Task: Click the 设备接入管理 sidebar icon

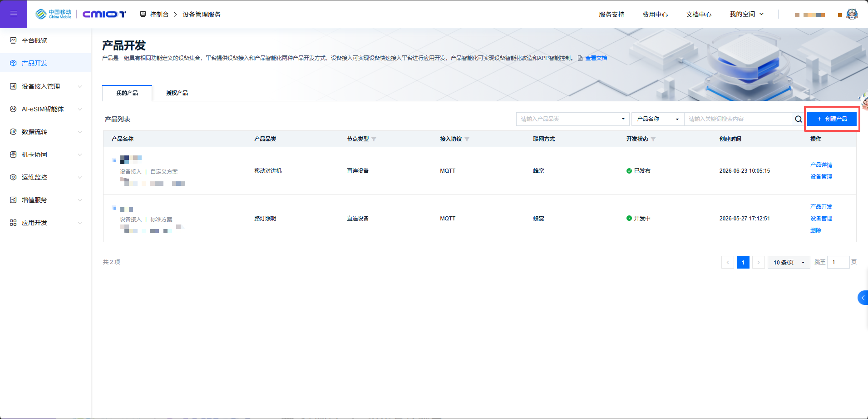Action: point(13,86)
